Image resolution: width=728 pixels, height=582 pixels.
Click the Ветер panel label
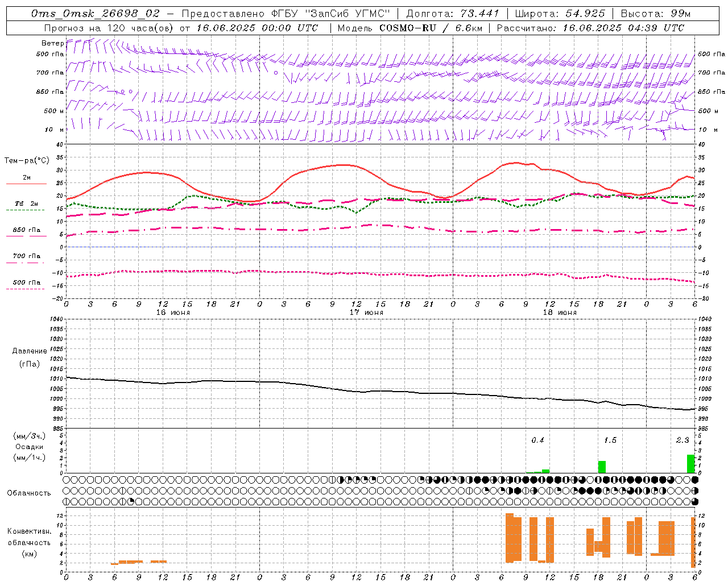(x=52, y=43)
